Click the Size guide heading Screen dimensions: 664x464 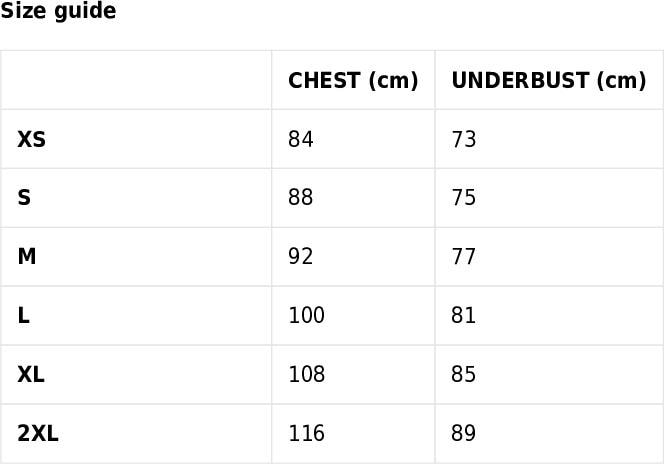click(58, 11)
